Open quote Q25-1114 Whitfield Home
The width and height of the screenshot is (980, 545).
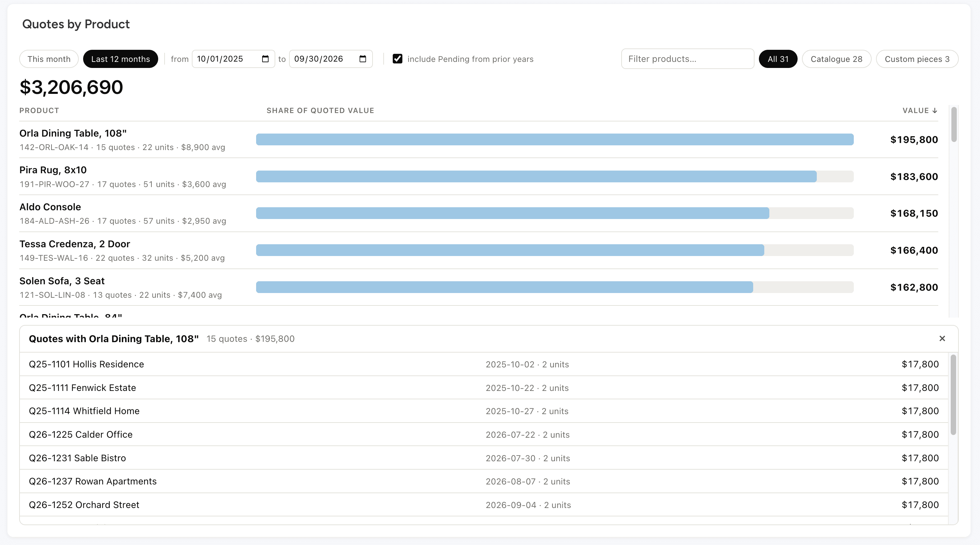(x=484, y=411)
